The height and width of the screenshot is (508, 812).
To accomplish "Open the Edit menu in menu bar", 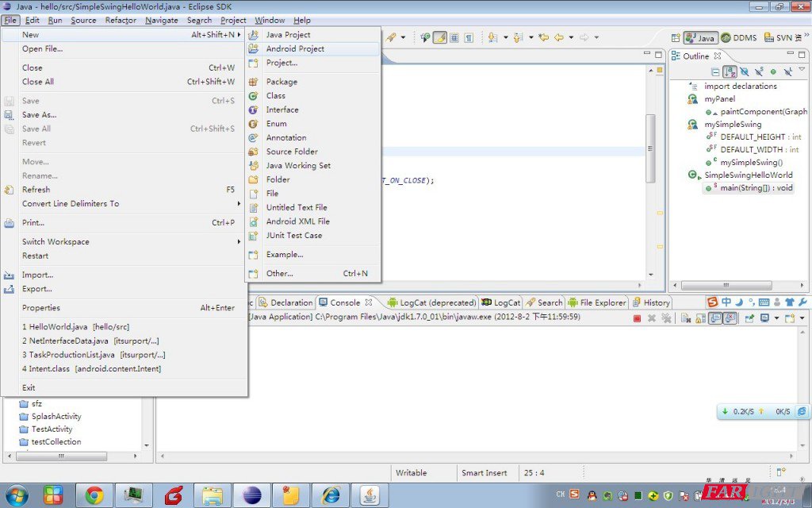I will 32,21.
